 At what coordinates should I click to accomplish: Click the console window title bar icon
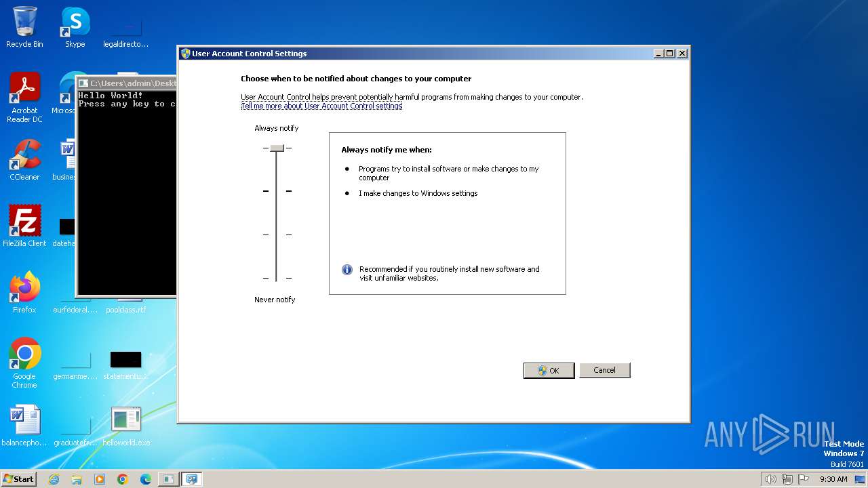(84, 83)
